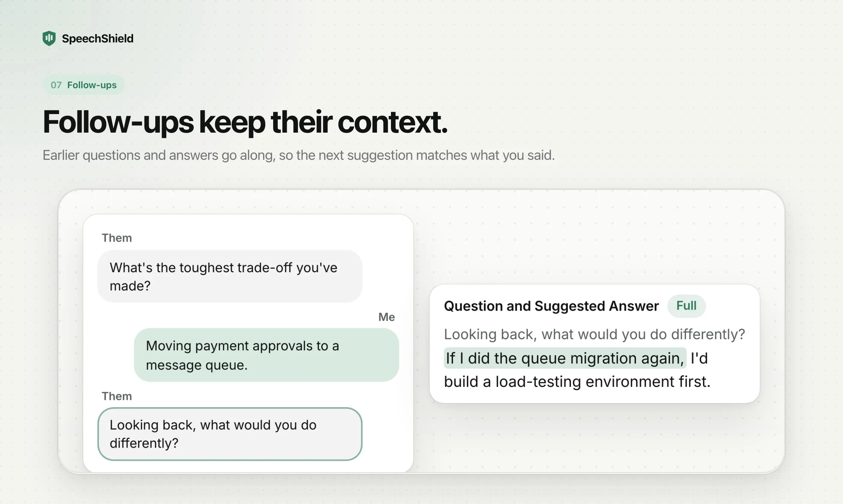
Task: Click the second Them speaker label
Action: pos(116,396)
